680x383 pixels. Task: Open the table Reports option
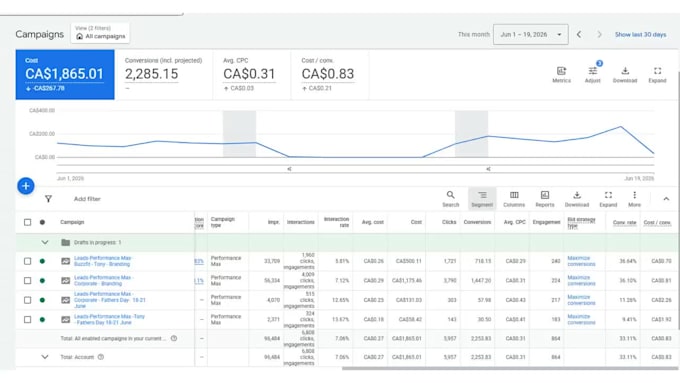pyautogui.click(x=545, y=199)
